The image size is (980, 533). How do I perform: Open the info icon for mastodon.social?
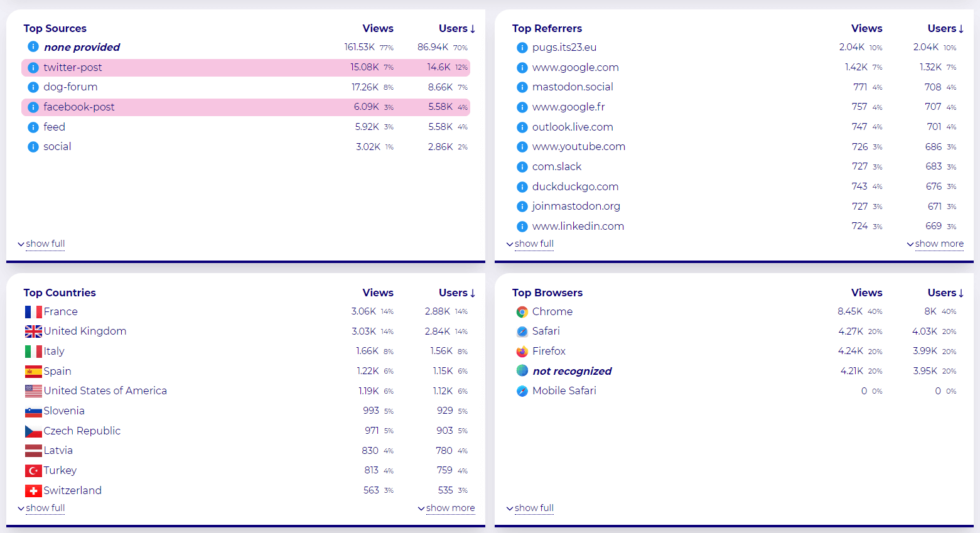pos(522,87)
